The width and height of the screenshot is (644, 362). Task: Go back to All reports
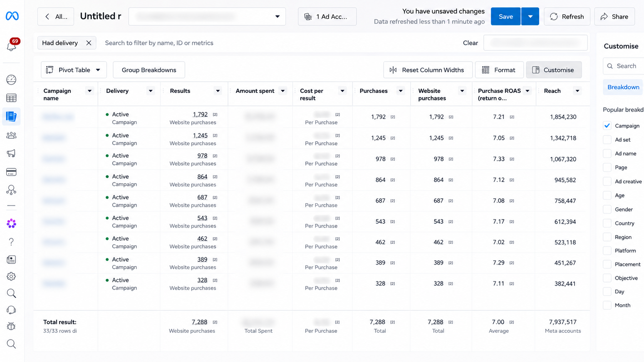(x=56, y=17)
